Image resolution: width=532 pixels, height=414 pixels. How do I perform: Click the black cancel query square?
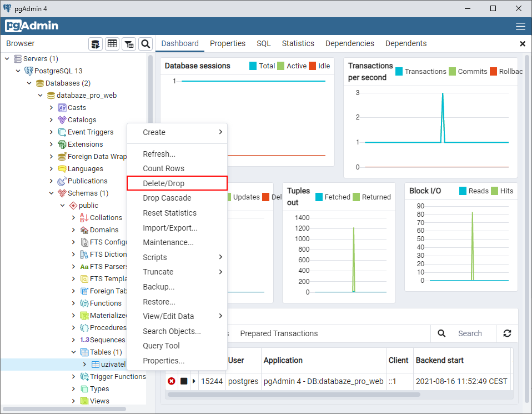184,381
